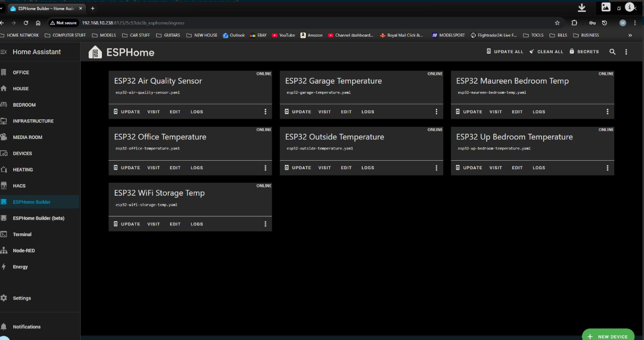Viewport: 644px width, 340px height.
Task: Edit the ESP32 Air Quality Sensor config
Action: click(175, 112)
